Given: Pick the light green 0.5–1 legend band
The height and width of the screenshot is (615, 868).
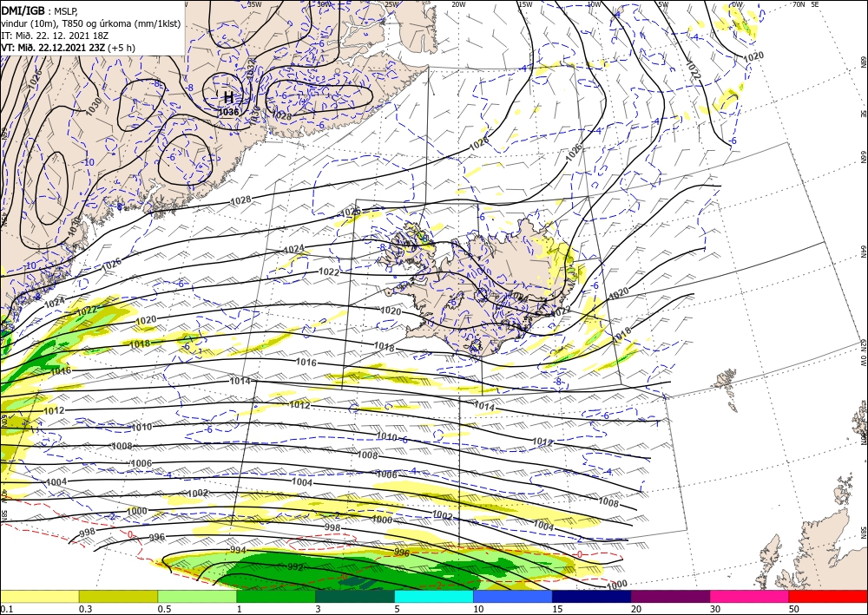Looking at the screenshot, I should (197, 596).
